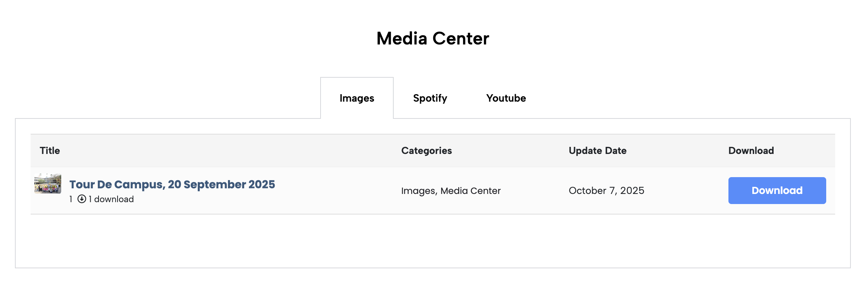Click the '1 download' count text
The width and height of the screenshot is (868, 284).
coord(111,199)
